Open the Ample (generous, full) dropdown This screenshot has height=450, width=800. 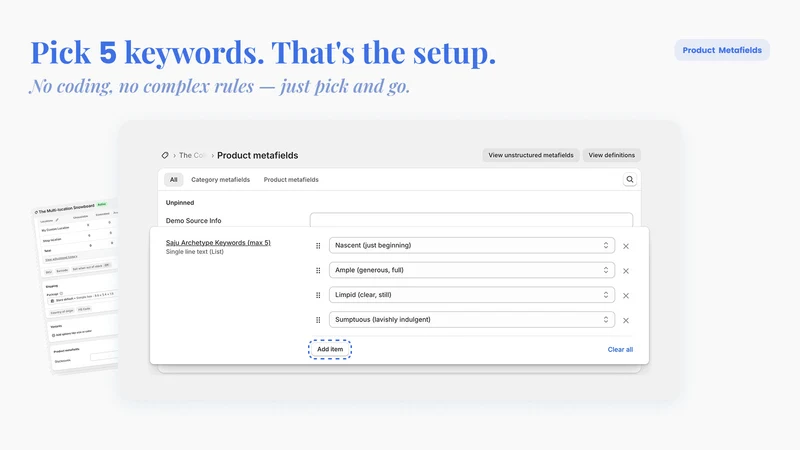(x=472, y=270)
